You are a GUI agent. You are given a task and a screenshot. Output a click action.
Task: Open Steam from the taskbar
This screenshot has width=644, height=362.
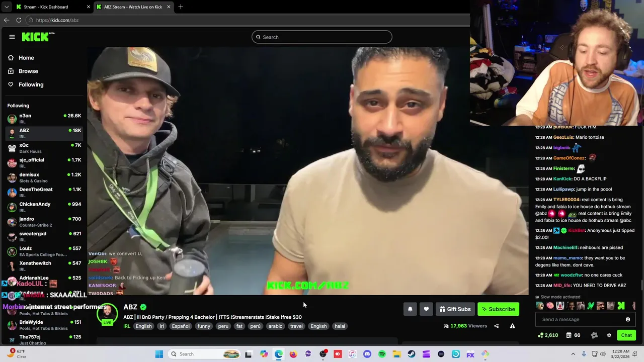click(x=412, y=354)
